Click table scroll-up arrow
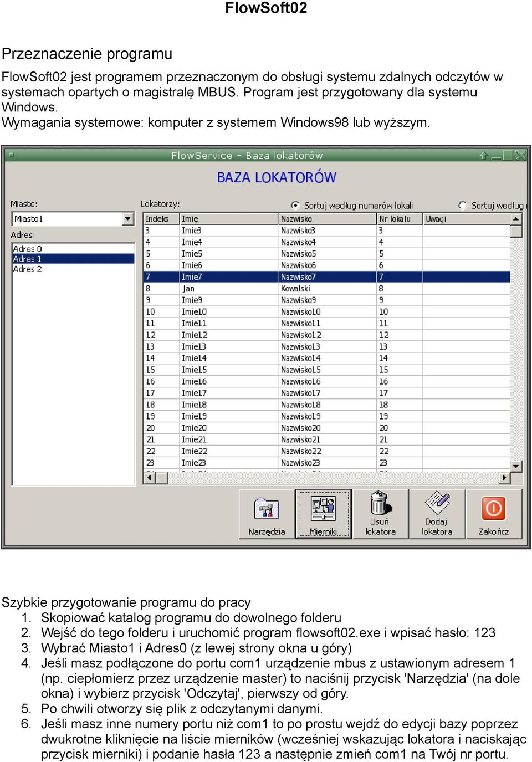 click(516, 219)
